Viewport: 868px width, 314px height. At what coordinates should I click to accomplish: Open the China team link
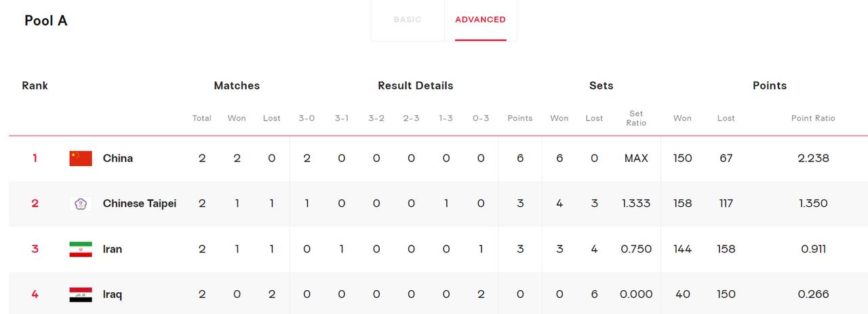[118, 158]
